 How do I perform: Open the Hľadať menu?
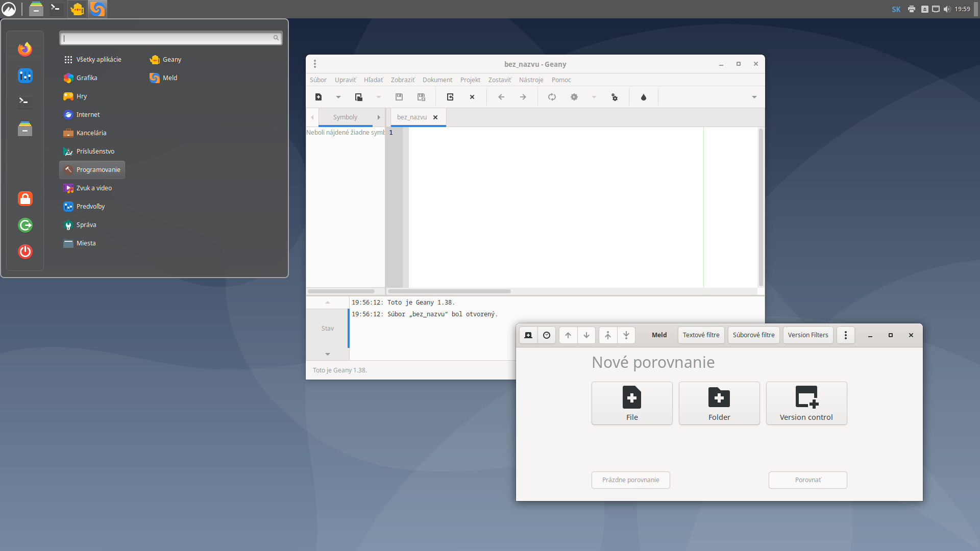[x=374, y=80]
